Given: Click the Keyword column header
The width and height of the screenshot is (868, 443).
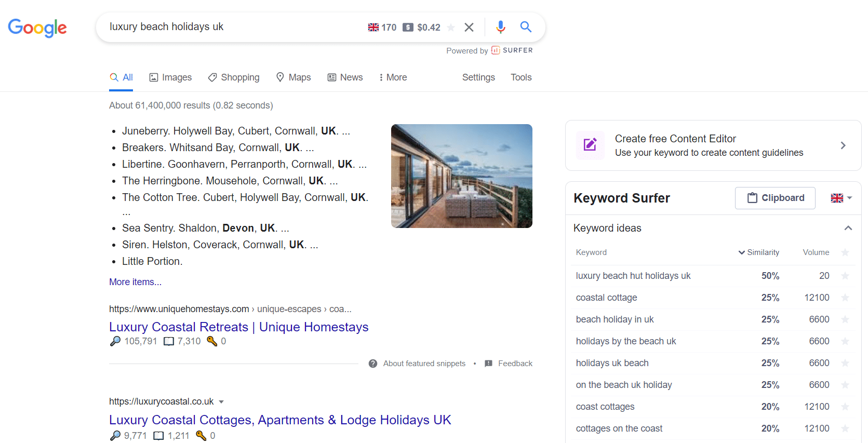Looking at the screenshot, I should tap(591, 252).
